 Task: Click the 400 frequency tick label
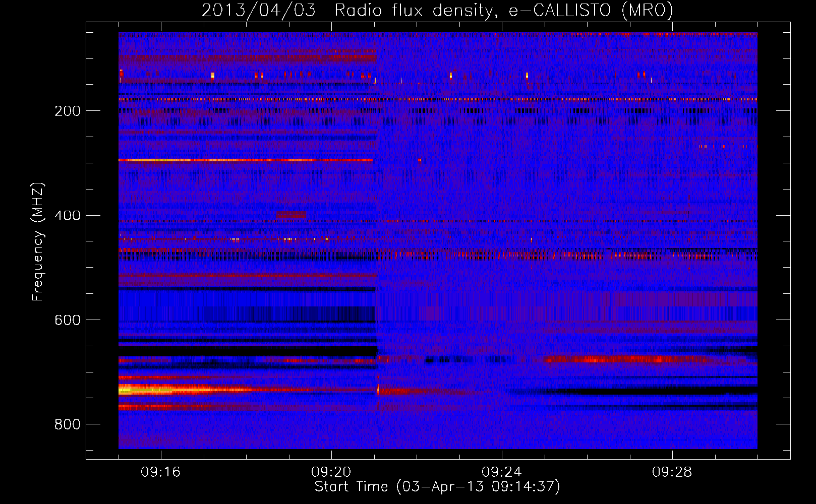click(x=68, y=216)
